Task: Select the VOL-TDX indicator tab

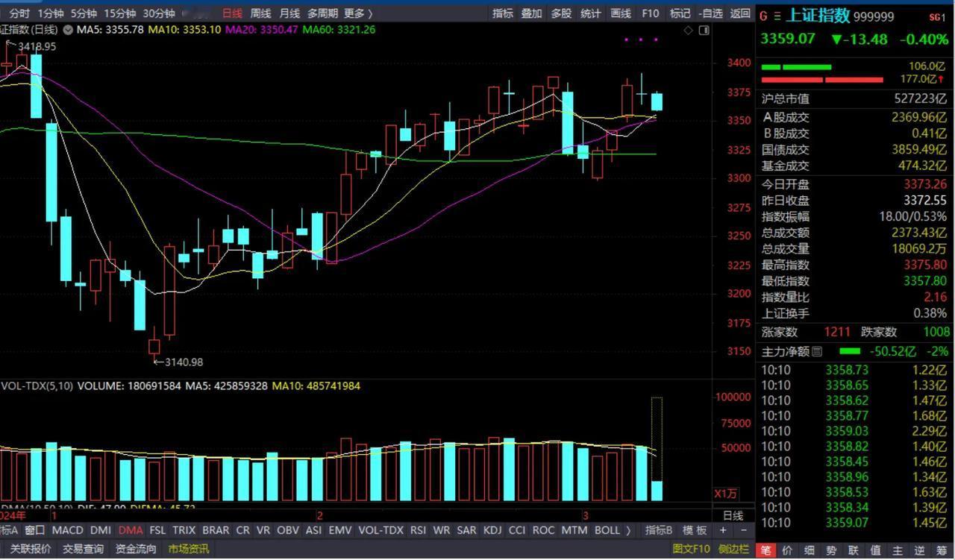Action: 381,530
